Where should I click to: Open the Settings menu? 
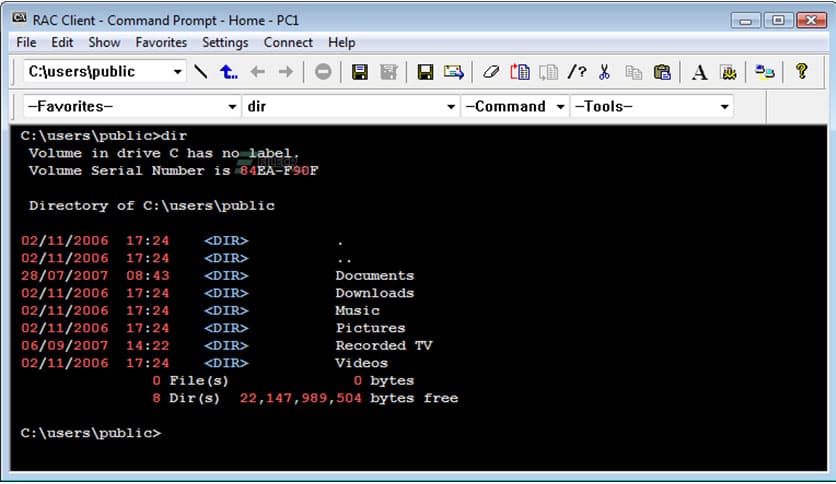point(225,42)
